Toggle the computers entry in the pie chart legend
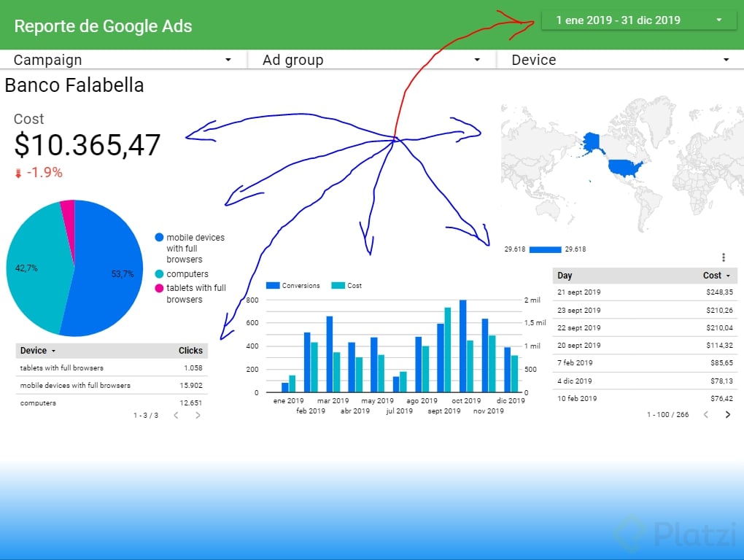The image size is (744, 560). coord(159,273)
